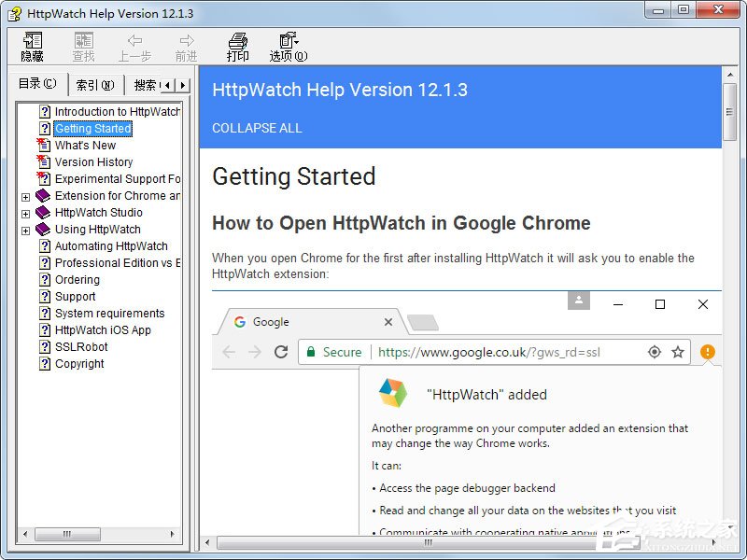This screenshot has height=560, width=747.
Task: Click the icon beside Experimental Support
Action: 43,178
